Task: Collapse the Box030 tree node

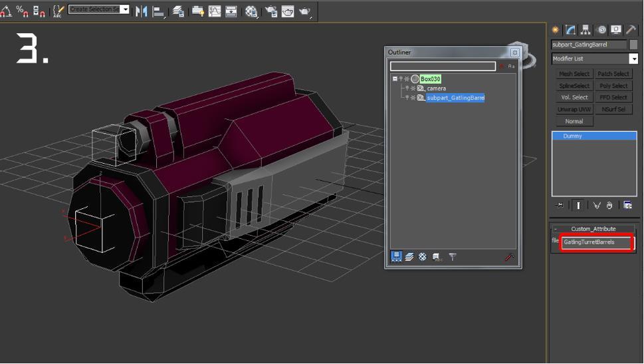Action: pos(395,79)
